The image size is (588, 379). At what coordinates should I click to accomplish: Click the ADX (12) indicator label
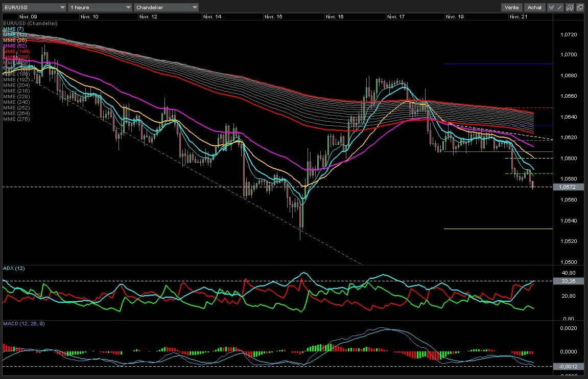point(14,268)
